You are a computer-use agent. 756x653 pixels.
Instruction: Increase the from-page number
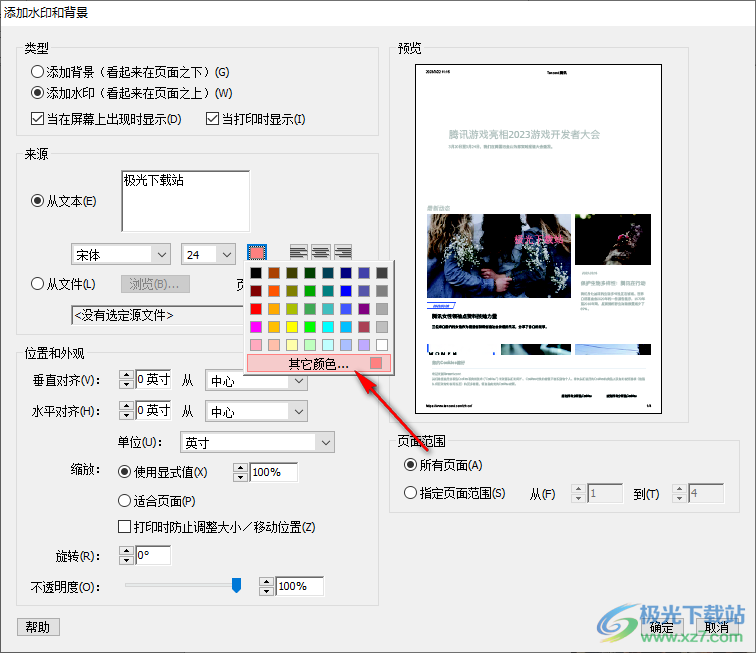pyautogui.click(x=579, y=489)
